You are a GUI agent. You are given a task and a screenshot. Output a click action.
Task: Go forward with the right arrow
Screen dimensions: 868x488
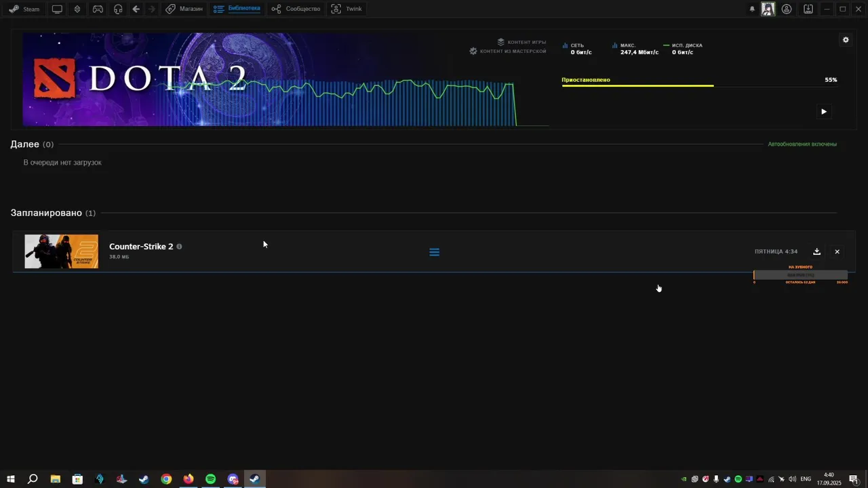pos(152,9)
